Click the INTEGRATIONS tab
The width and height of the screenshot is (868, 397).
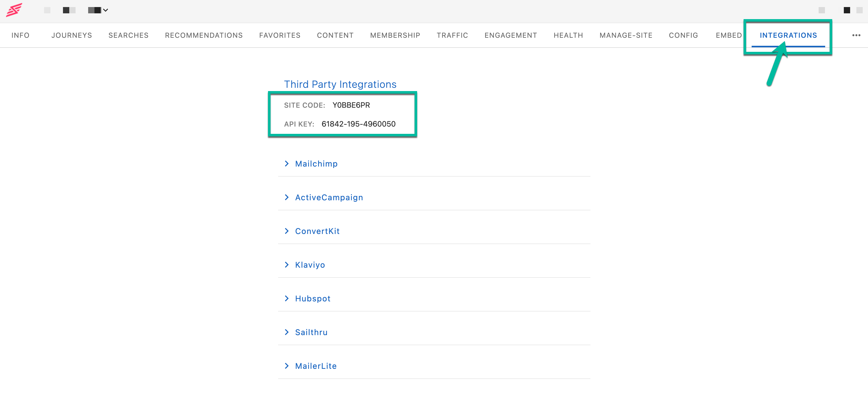click(x=788, y=35)
